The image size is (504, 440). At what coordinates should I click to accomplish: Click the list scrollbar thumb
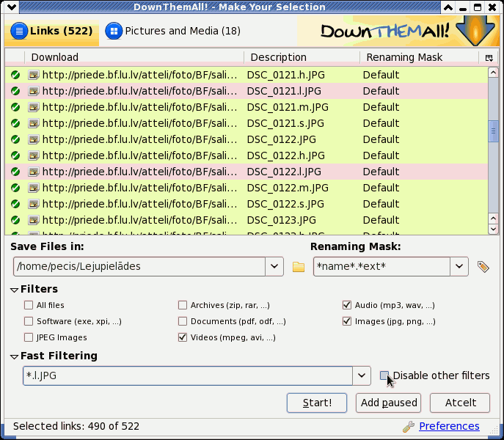[x=493, y=131]
